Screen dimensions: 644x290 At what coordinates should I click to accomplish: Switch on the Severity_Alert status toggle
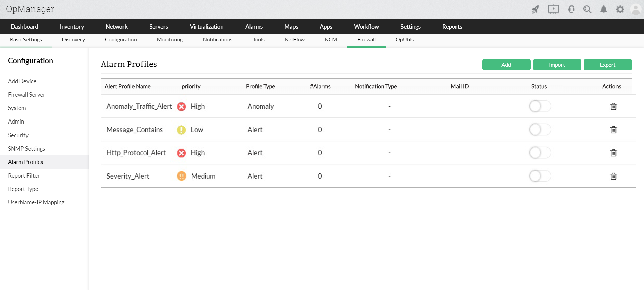(540, 176)
